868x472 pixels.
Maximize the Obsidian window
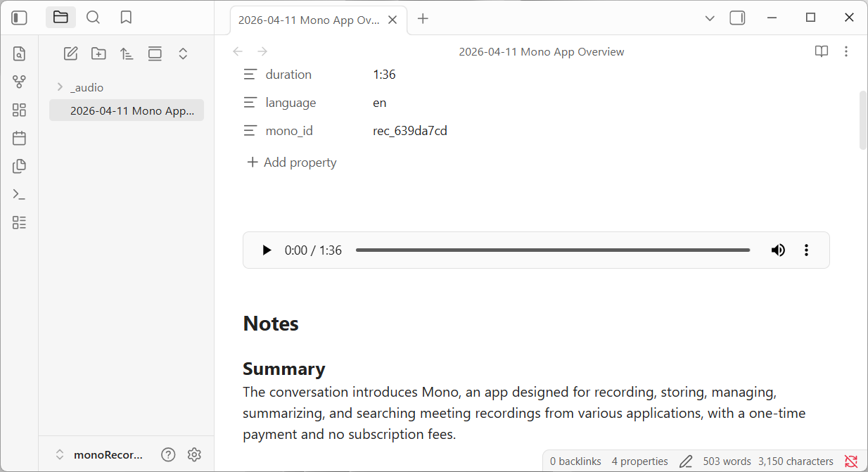[x=810, y=18]
